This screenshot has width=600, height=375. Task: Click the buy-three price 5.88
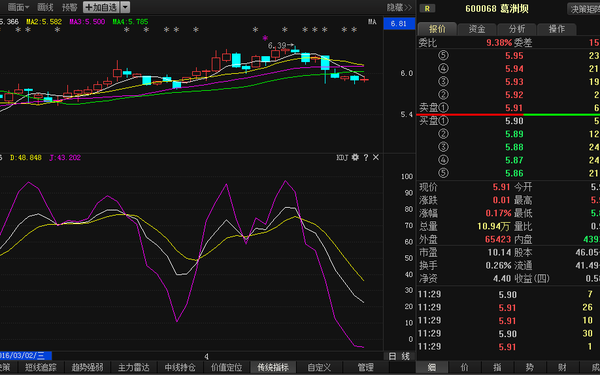[514, 147]
